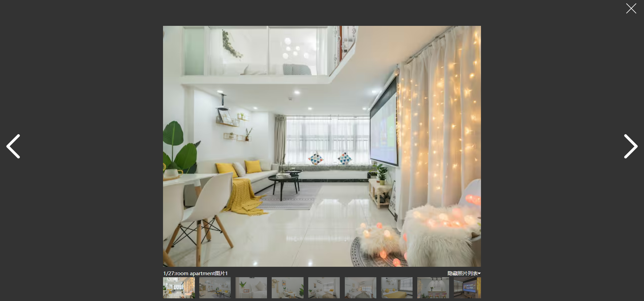Click the 1/27 room apartment caption

tap(196, 273)
